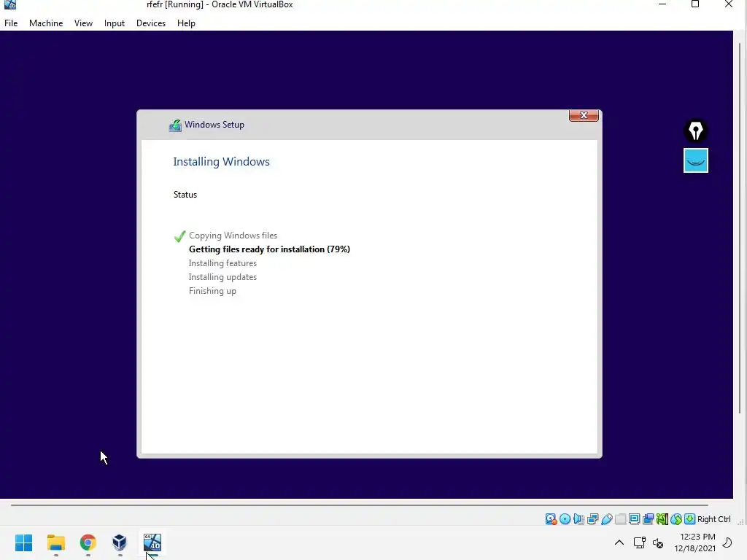Click the 'Finishing up' step
Screen dimensions: 747x560
(x=212, y=291)
